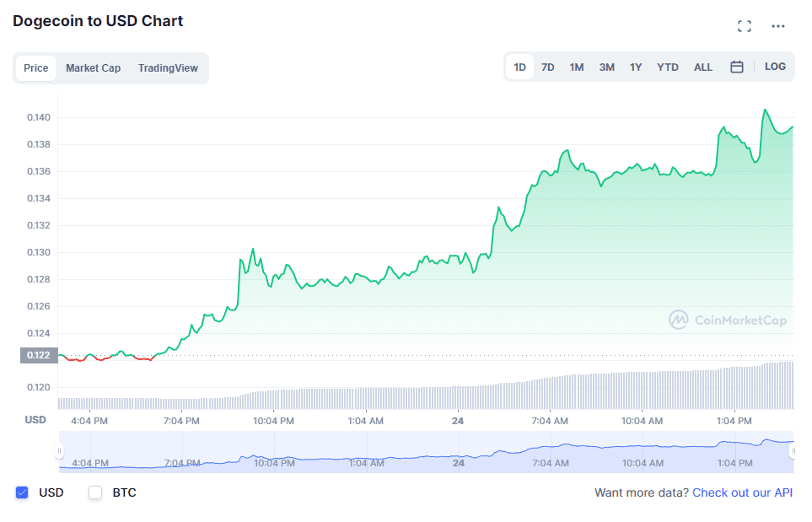The height and width of the screenshot is (522, 812).
Task: Select the 1Y time range
Action: [x=635, y=66]
